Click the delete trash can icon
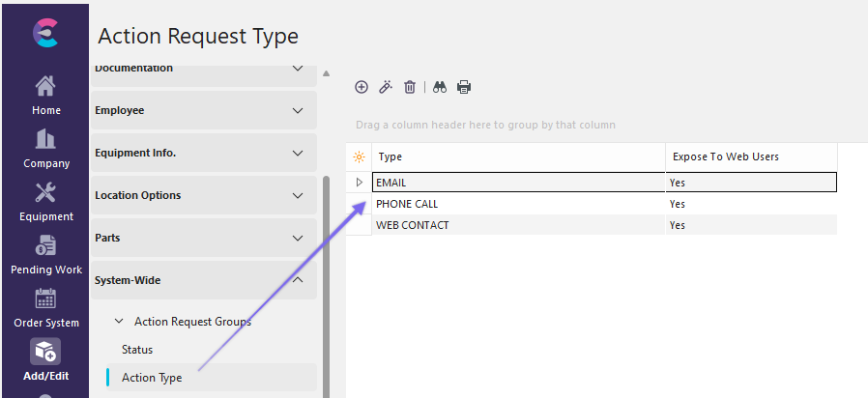This screenshot has height=398, width=868. click(410, 87)
